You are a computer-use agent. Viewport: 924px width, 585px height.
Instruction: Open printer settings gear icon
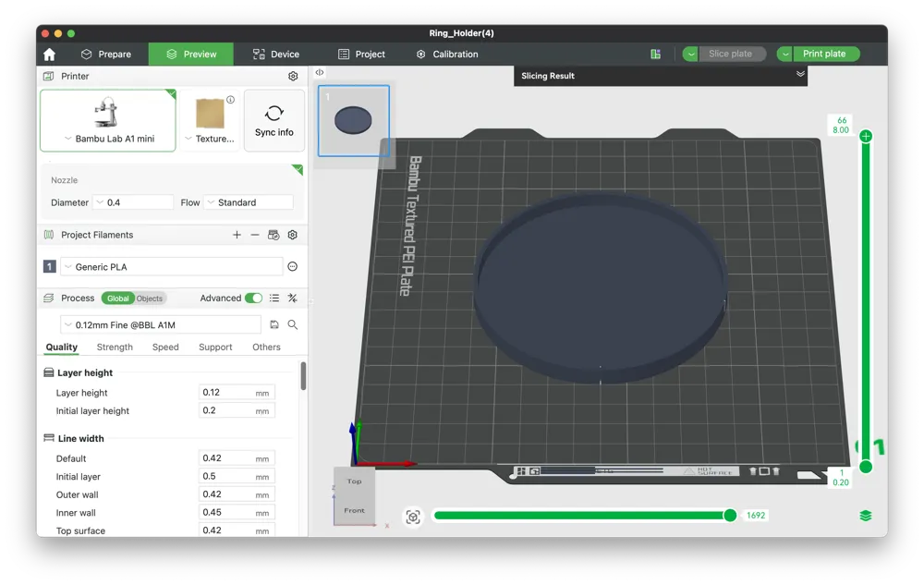tap(293, 76)
